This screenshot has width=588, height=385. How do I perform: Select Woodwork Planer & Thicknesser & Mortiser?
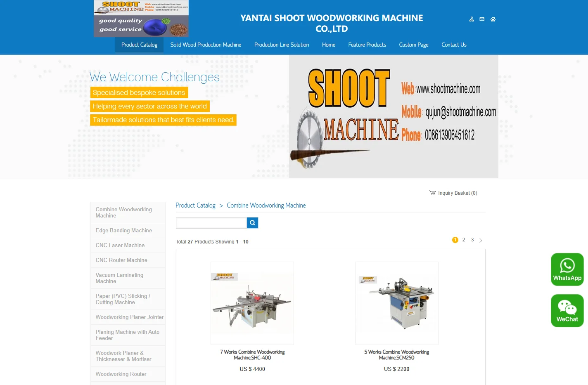pos(128,356)
